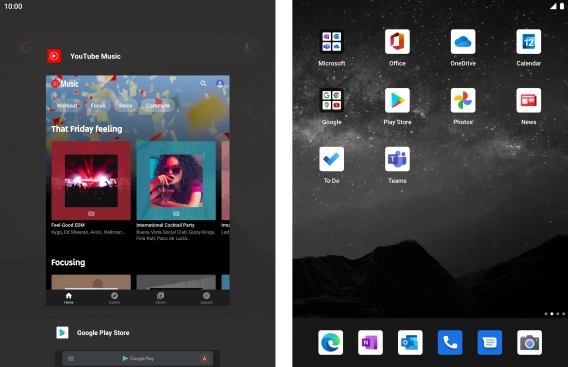This screenshot has height=367, width=568.
Task: Tap the 'Focusing' section heading
Action: (68, 262)
